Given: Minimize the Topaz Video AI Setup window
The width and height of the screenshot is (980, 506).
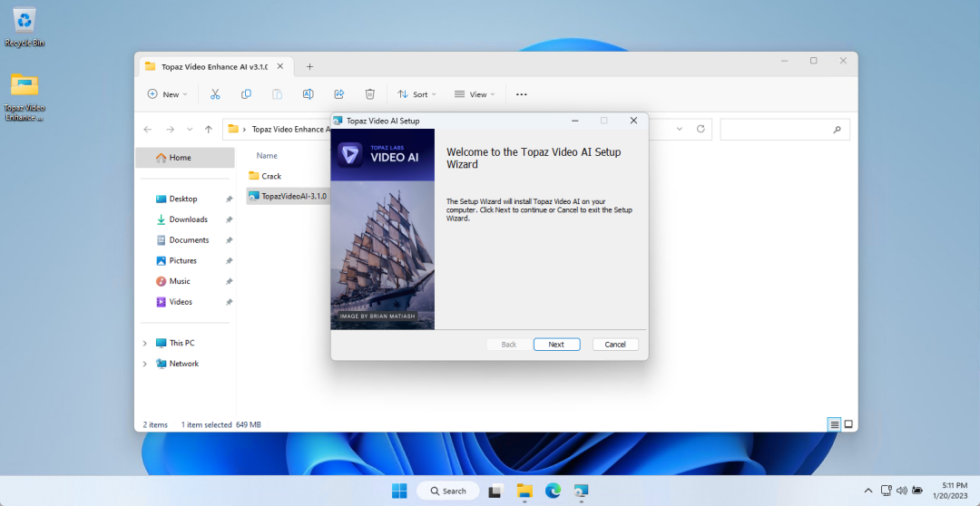Looking at the screenshot, I should (x=575, y=121).
